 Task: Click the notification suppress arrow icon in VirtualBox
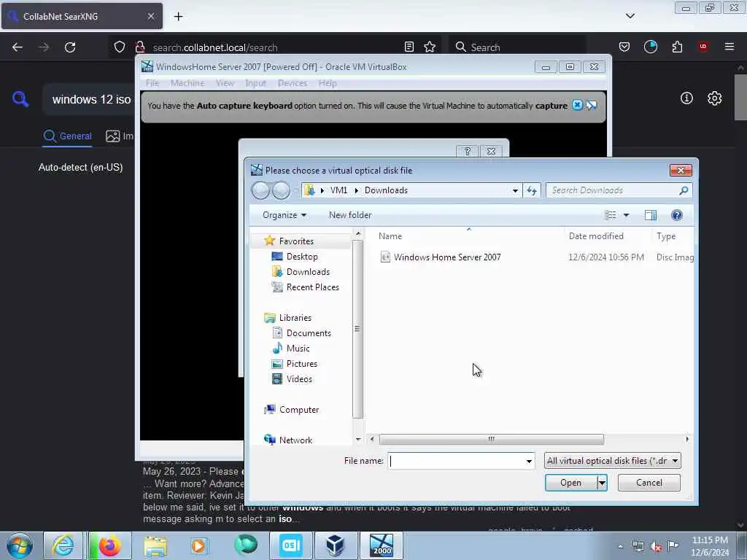(592, 105)
